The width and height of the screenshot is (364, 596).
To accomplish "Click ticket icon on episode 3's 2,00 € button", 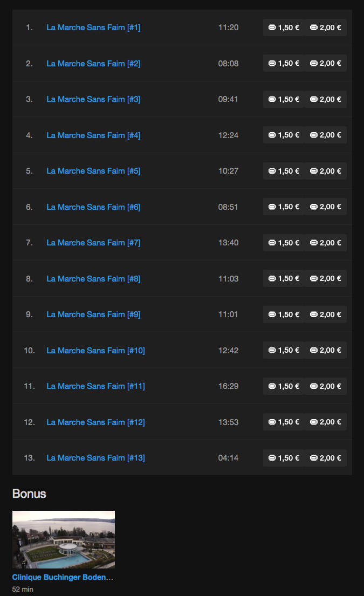I will click(313, 99).
